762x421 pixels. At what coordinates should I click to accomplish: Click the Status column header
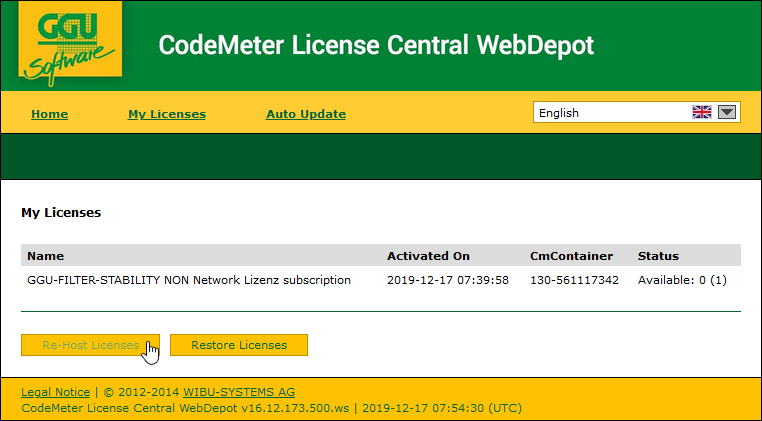point(658,256)
